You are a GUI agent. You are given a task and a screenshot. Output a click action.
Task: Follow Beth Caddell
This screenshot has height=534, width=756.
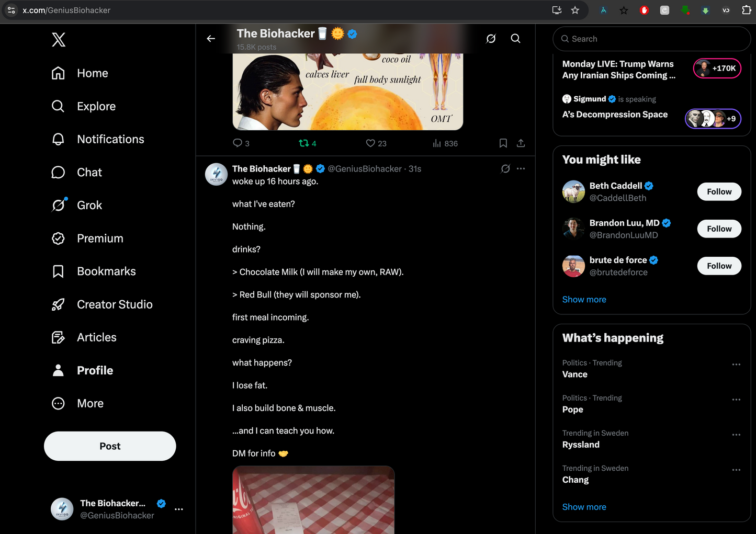pyautogui.click(x=719, y=191)
